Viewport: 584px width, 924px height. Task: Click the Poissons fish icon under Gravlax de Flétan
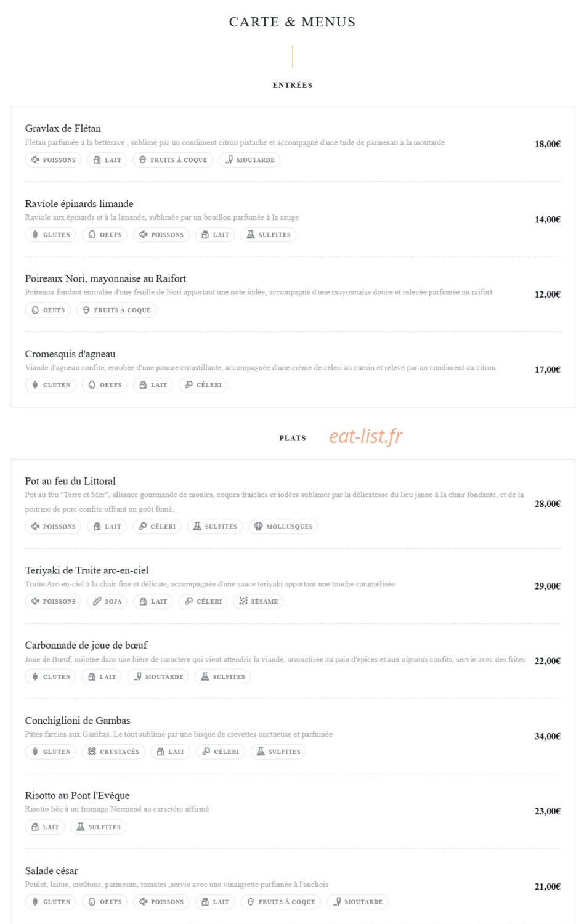click(35, 160)
